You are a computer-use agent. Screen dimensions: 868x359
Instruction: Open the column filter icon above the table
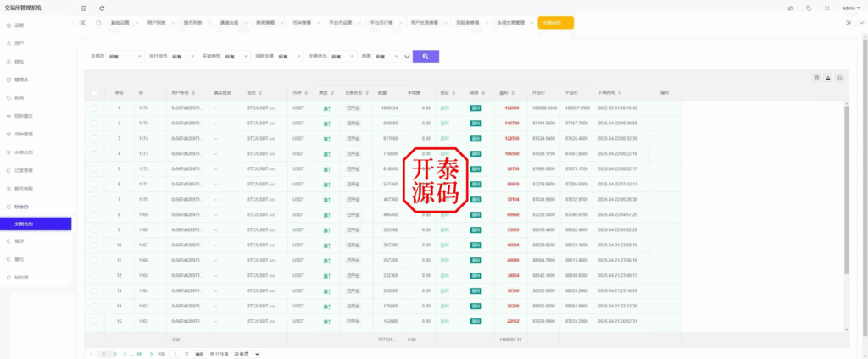(x=816, y=78)
